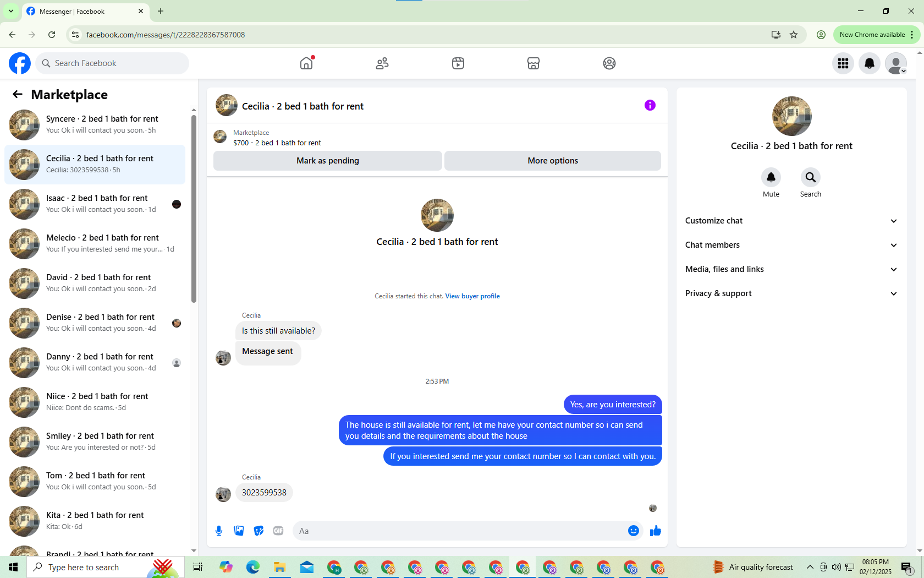This screenshot has height=578, width=924.
Task: Open a new browser tab
Action: click(x=161, y=11)
